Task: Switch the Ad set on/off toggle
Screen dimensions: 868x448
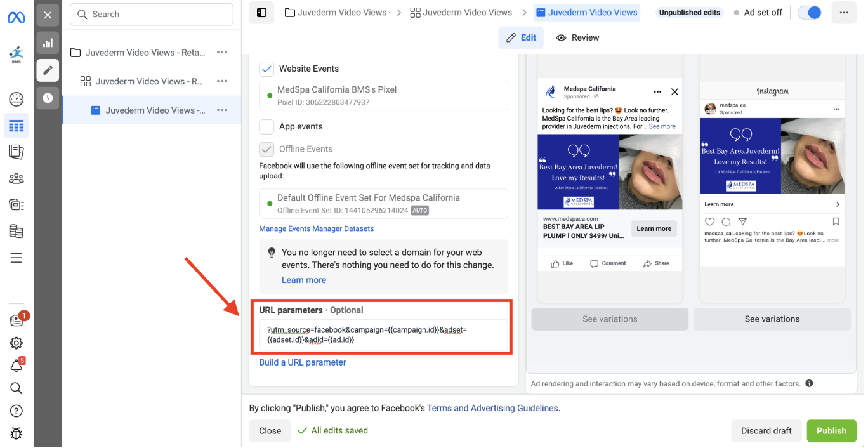Action: pos(810,13)
